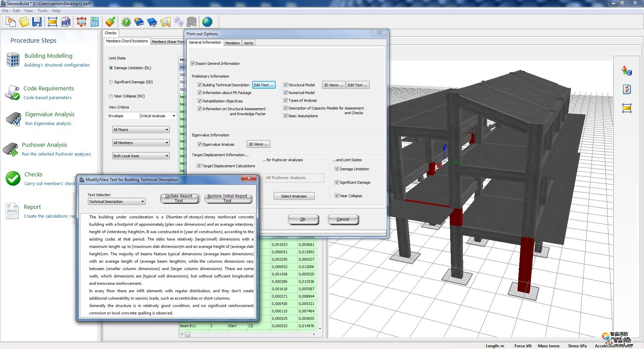This screenshot has height=350, width=644.
Task: Switch to the Members tab in Print-out Options
Action: click(232, 43)
